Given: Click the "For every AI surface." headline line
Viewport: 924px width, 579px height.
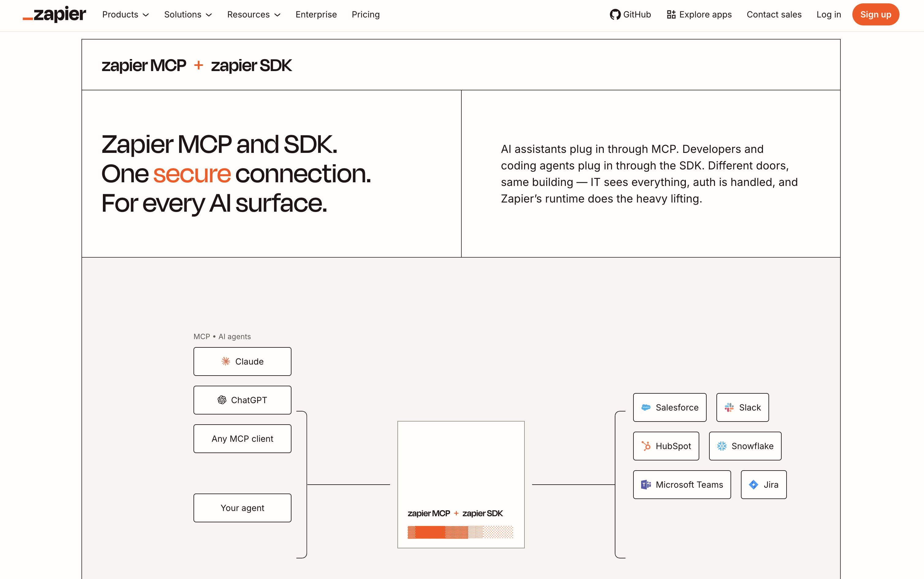Looking at the screenshot, I should point(214,203).
